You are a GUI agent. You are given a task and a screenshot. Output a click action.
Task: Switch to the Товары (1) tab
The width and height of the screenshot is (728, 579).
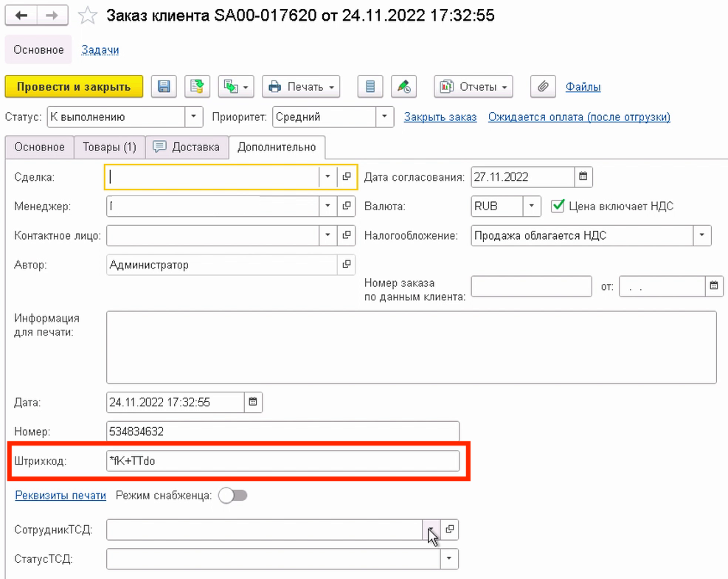[x=110, y=148]
